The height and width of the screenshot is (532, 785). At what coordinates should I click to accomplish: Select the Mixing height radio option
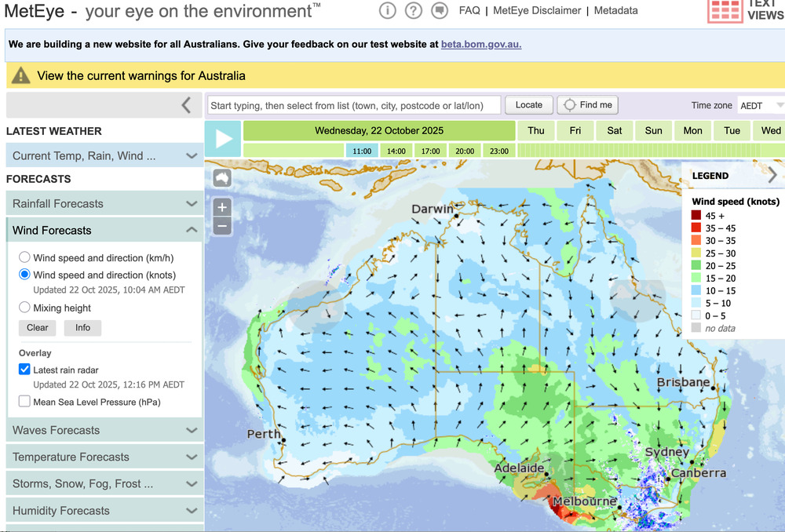[x=25, y=308]
